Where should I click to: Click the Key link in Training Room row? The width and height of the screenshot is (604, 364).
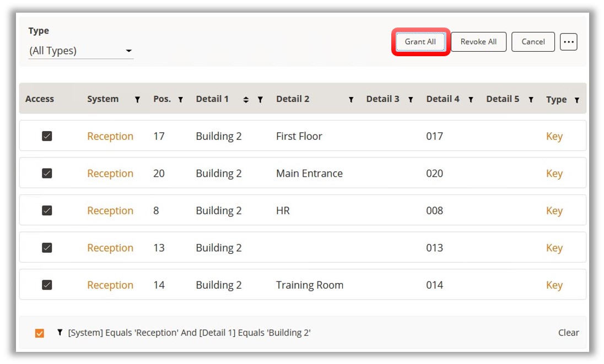click(x=554, y=285)
